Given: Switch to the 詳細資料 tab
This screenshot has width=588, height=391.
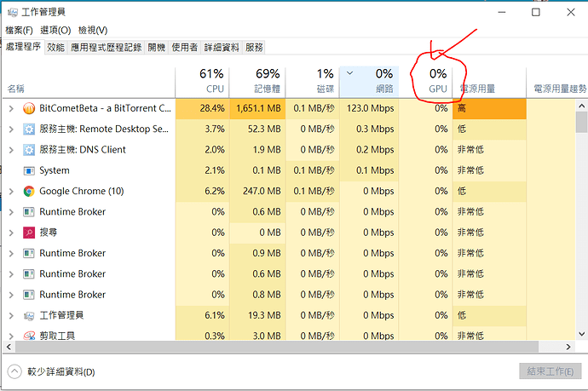Looking at the screenshot, I should click(222, 48).
